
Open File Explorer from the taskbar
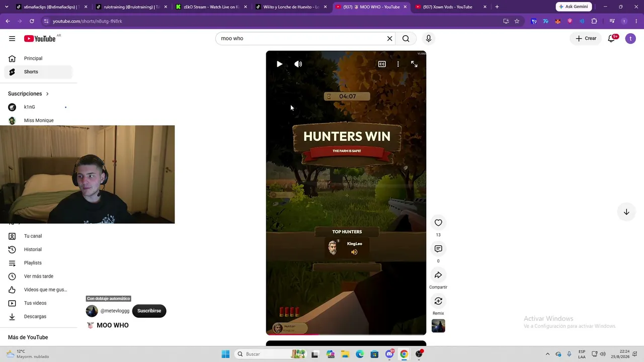click(x=345, y=354)
